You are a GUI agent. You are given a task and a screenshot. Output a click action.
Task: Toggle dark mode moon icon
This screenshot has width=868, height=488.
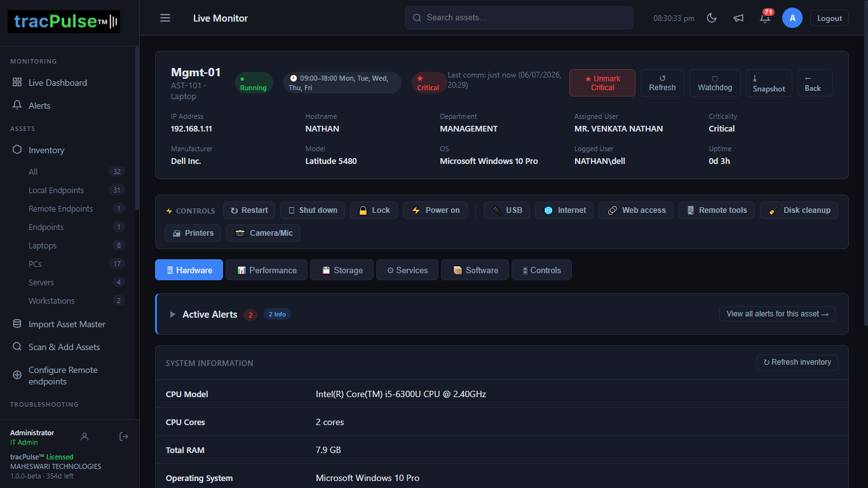pyautogui.click(x=712, y=18)
